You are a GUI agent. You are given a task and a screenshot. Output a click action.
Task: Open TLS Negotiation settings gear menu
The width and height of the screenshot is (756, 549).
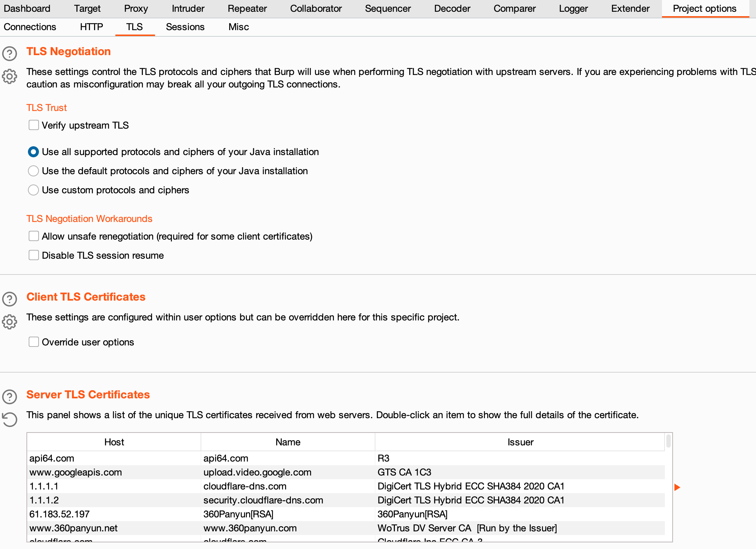click(10, 76)
